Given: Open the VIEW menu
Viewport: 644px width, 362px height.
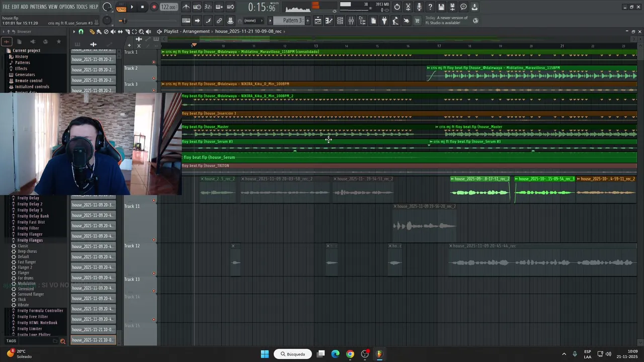Looking at the screenshot, I should tap(53, 7).
